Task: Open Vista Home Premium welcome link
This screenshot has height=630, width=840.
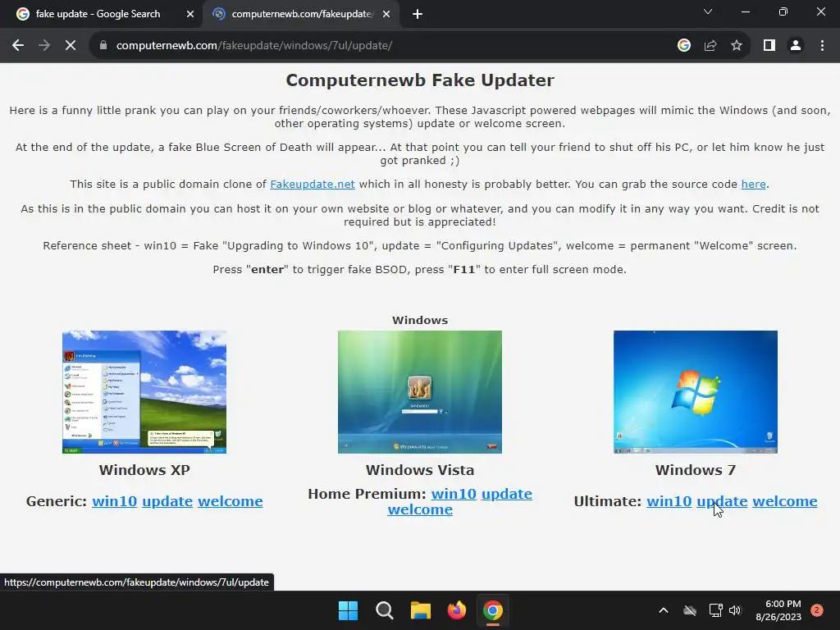Action: click(x=420, y=509)
